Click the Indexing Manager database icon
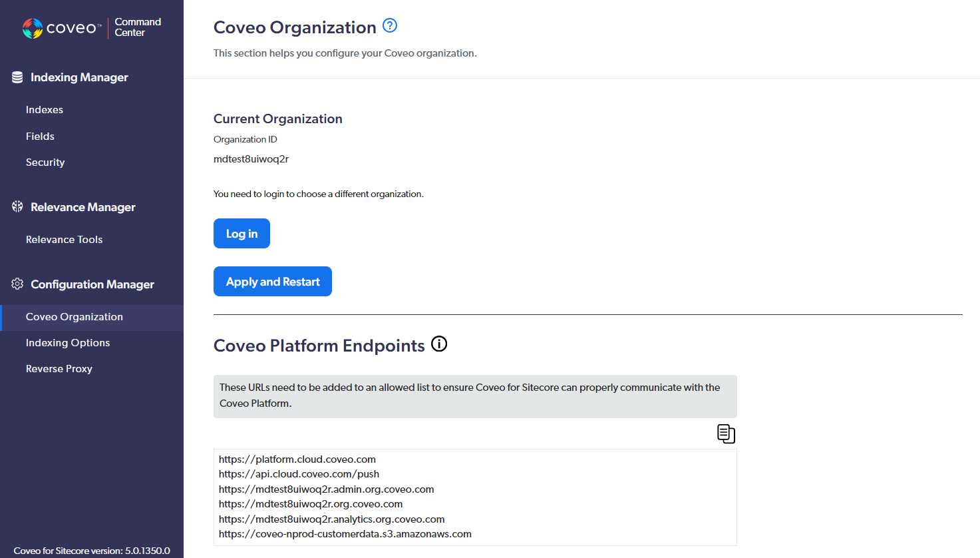 [17, 77]
